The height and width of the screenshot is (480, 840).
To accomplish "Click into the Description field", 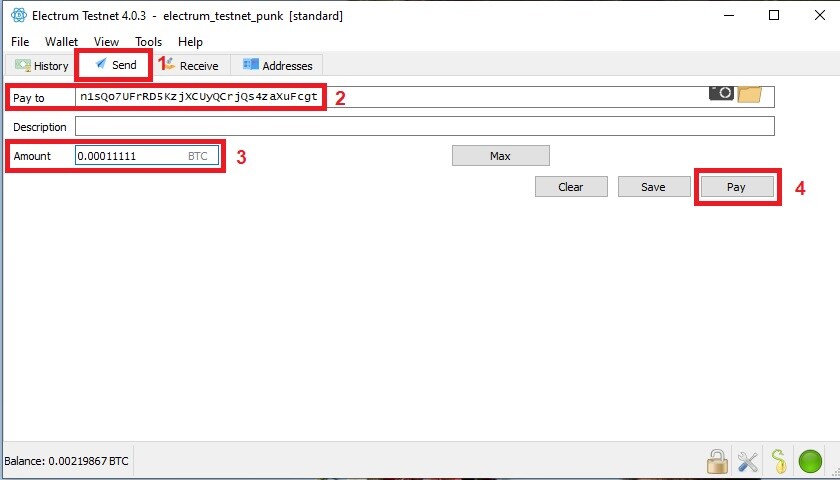I will (x=424, y=126).
